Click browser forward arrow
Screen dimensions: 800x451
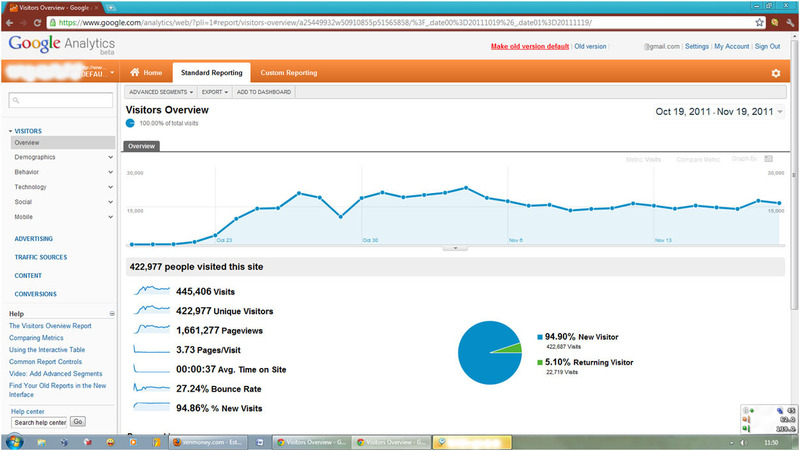23,22
